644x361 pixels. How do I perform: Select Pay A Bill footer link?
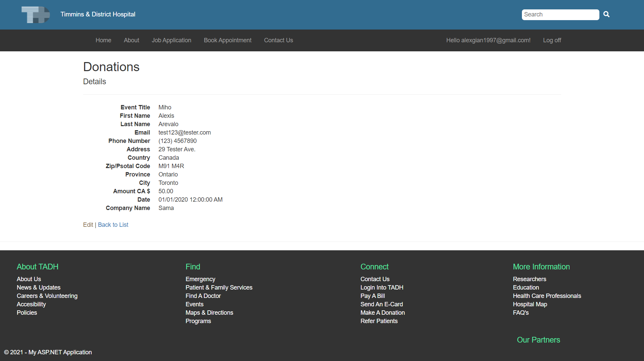(x=372, y=296)
